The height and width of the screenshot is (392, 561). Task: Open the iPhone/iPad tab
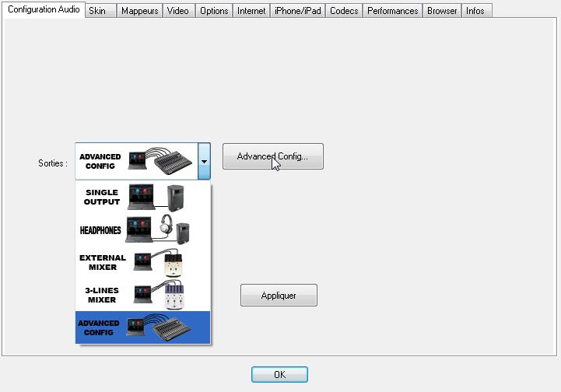pyautogui.click(x=298, y=11)
